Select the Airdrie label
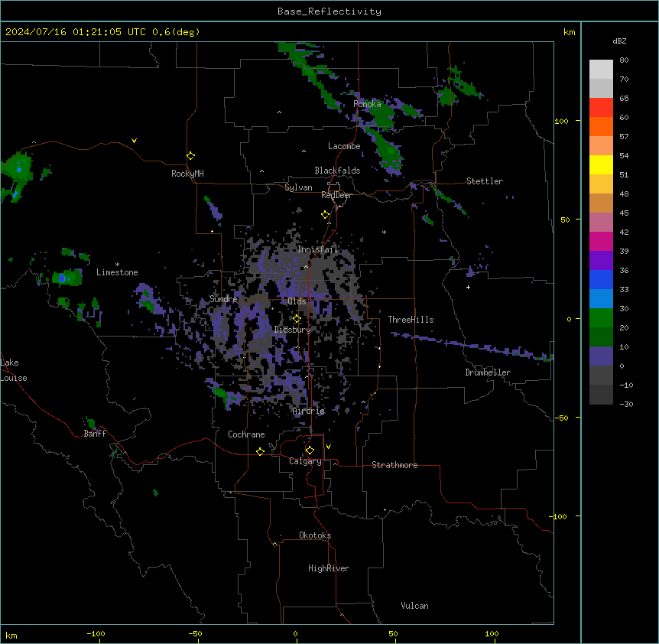Viewport: 659px width, 644px height. tap(309, 411)
